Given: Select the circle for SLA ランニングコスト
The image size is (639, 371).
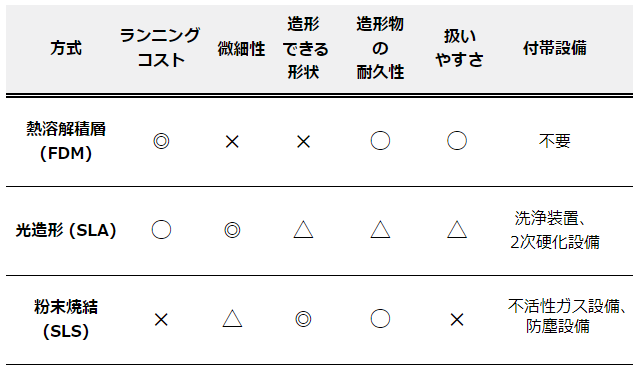Looking at the screenshot, I should [161, 230].
